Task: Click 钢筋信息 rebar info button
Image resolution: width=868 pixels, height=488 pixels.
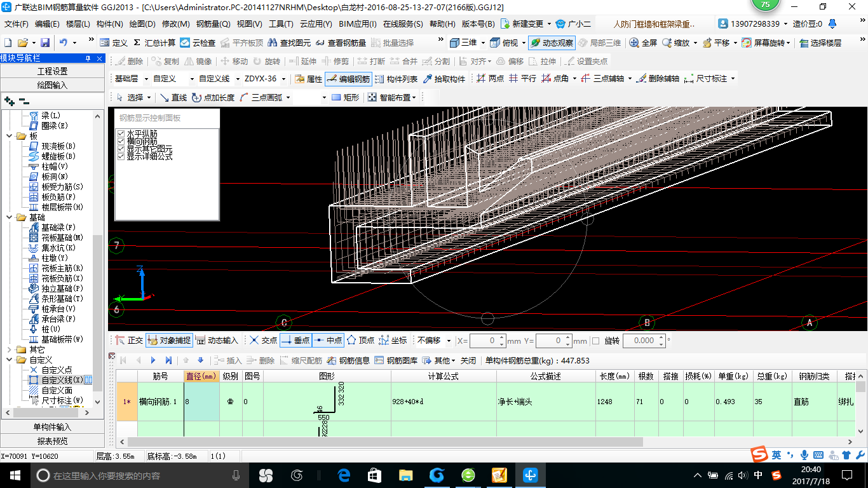Action: click(x=348, y=360)
